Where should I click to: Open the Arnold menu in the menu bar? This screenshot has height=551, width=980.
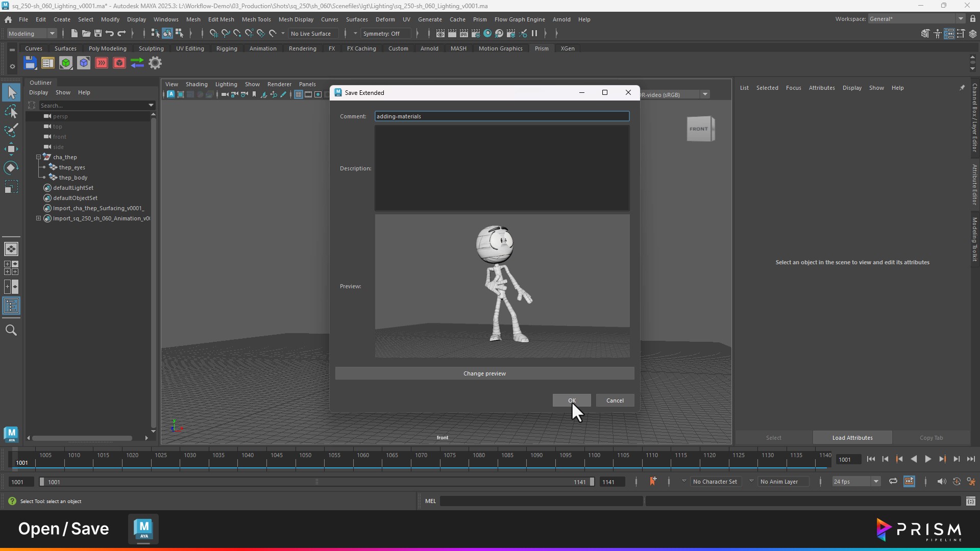(561, 19)
